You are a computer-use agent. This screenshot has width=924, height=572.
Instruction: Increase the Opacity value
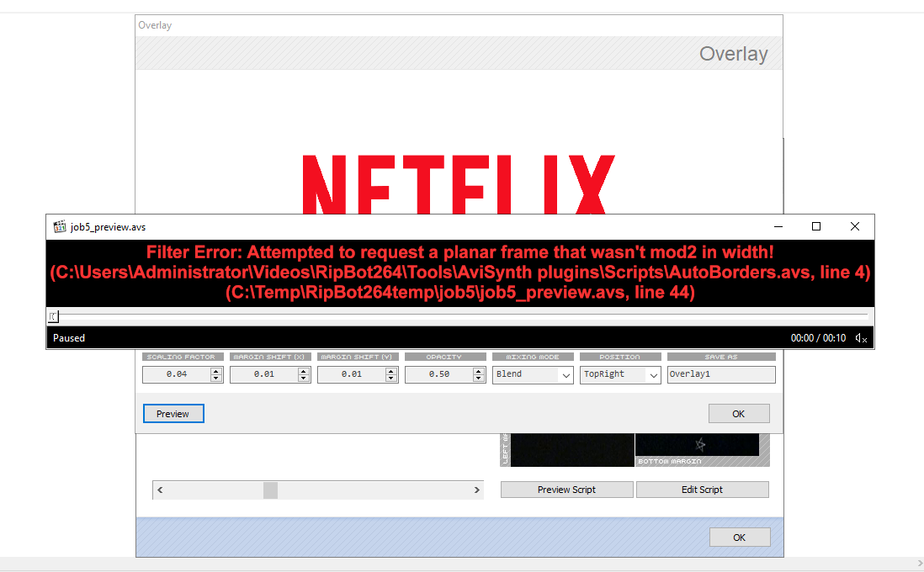coord(479,370)
